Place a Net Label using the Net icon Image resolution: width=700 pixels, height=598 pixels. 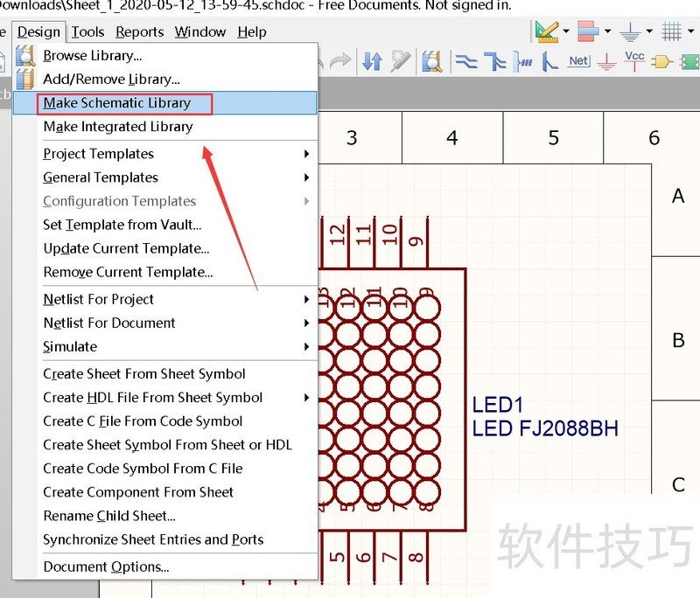577,63
